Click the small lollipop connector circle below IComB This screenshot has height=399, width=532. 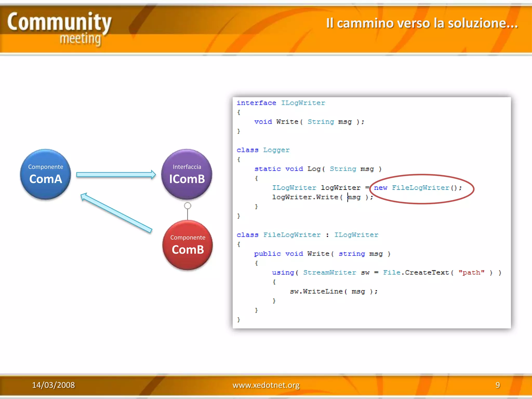coord(188,206)
